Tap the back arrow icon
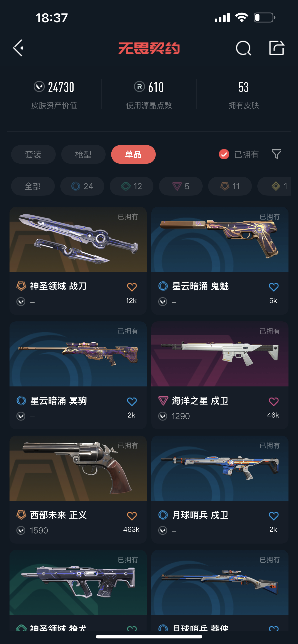 (18, 48)
